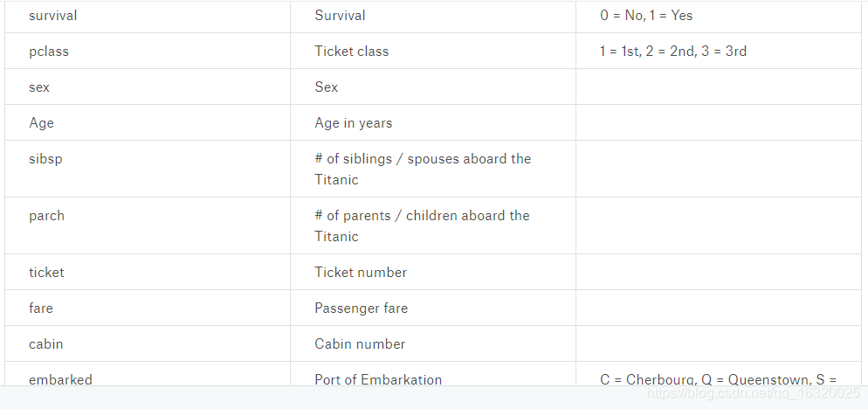Click the 'sex' variable cell
Image resolution: width=868 pixels, height=409 pixels.
pos(148,87)
